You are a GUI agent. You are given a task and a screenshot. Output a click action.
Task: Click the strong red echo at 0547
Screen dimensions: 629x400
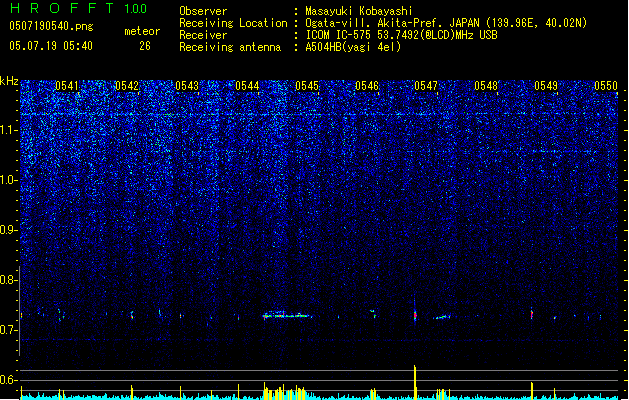(415, 315)
